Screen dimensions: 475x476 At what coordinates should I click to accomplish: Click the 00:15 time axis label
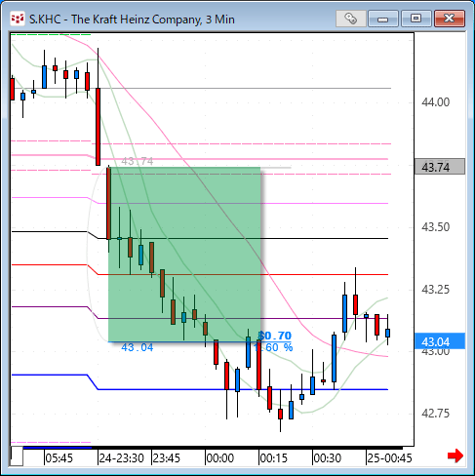pyautogui.click(x=274, y=458)
